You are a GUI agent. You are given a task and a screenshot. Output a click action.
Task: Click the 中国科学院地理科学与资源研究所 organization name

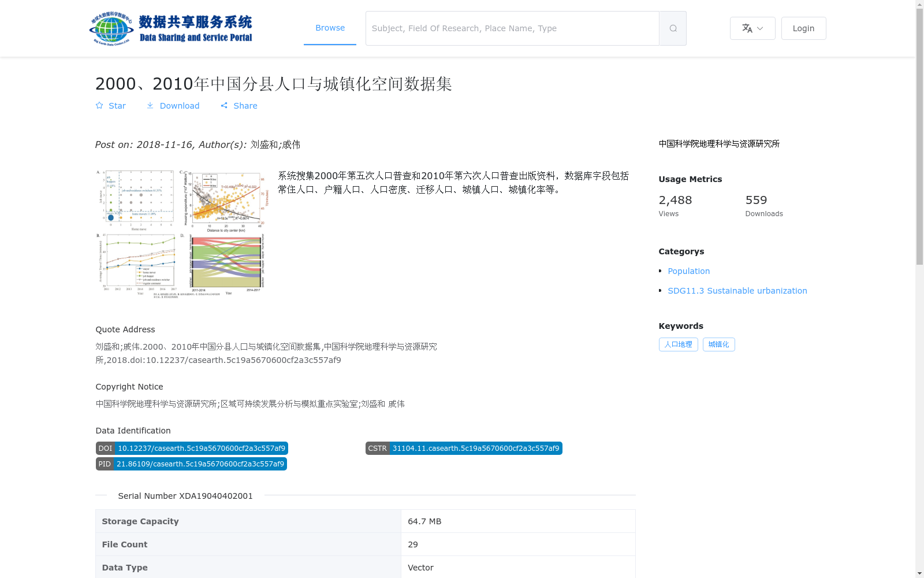pos(719,144)
